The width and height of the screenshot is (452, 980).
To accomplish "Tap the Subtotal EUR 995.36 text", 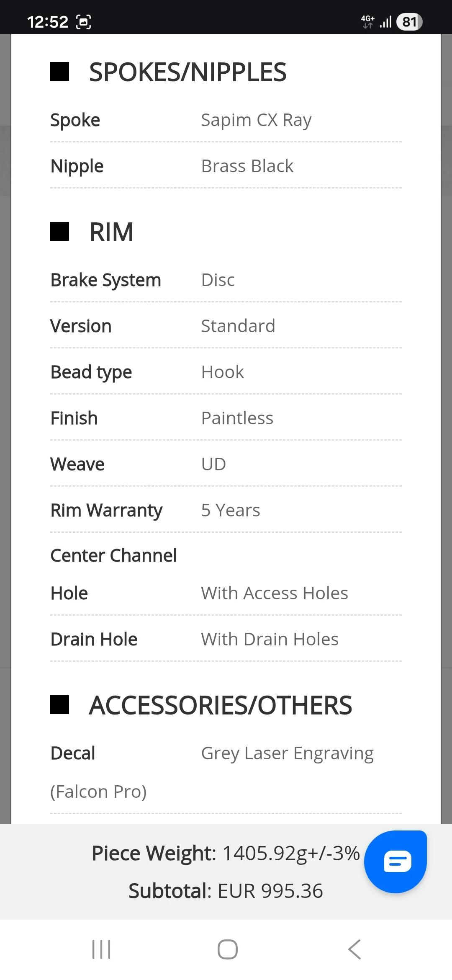I will tap(226, 891).
